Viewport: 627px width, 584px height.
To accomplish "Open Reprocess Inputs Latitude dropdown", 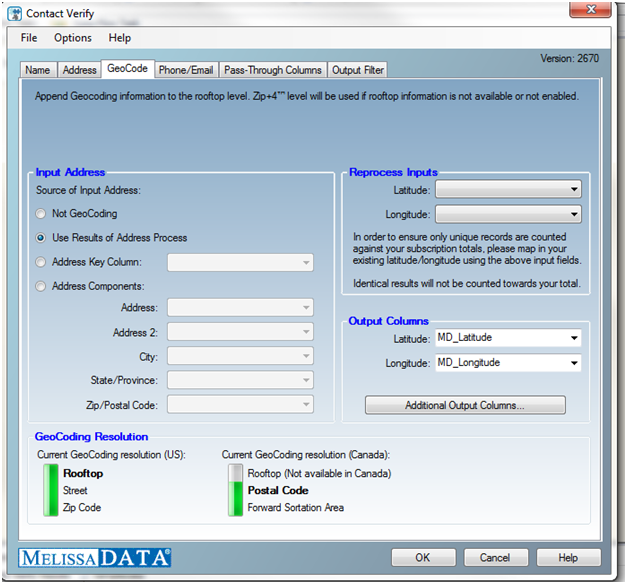I will (x=508, y=189).
